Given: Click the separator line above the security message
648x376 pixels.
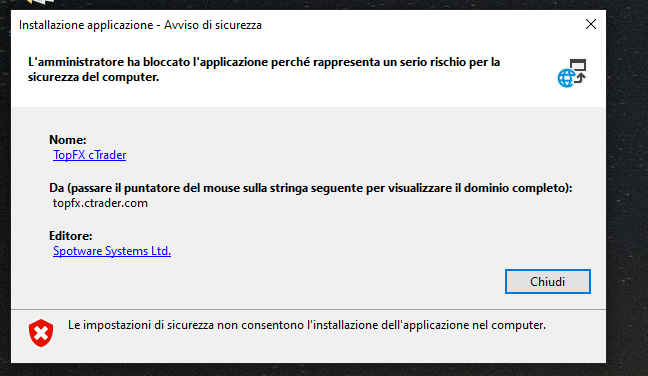Looking at the screenshot, I should (x=308, y=309).
